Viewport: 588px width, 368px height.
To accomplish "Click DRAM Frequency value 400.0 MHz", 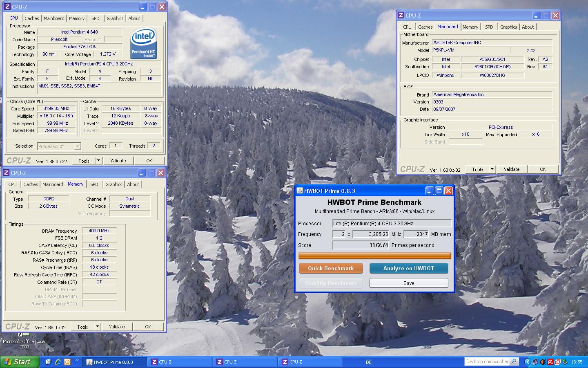I will click(99, 231).
